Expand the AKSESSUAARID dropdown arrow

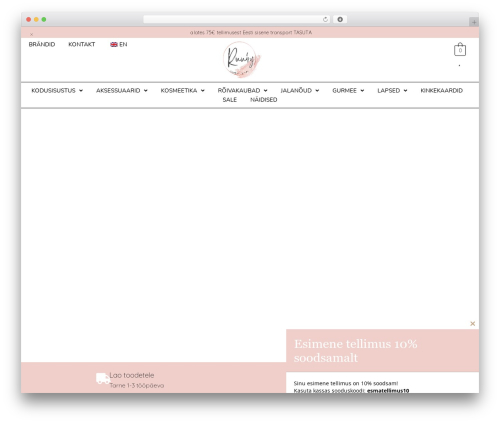[145, 91]
